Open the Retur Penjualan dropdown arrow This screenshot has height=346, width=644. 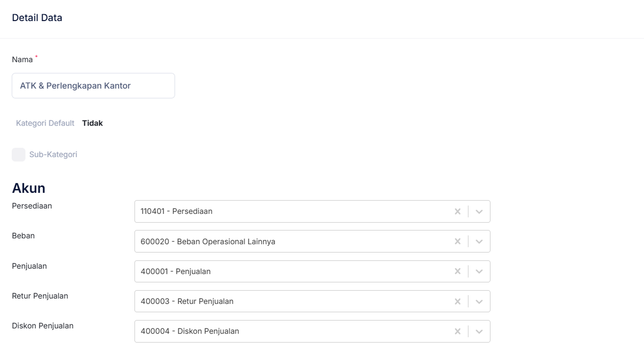tap(479, 301)
